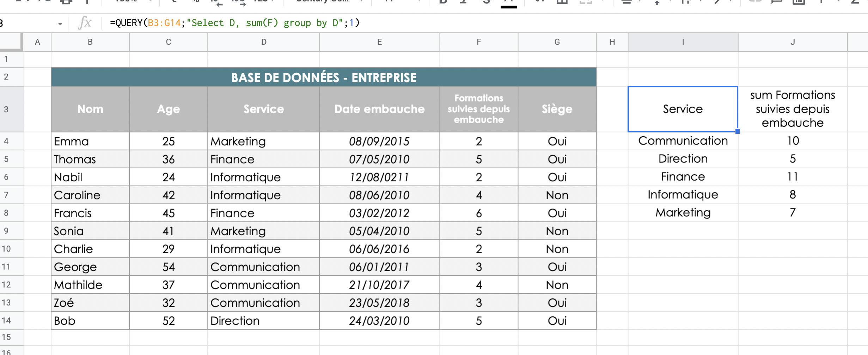Click the selected cell's blue fill handle
Image resolution: width=868 pixels, height=355 pixels.
(738, 131)
